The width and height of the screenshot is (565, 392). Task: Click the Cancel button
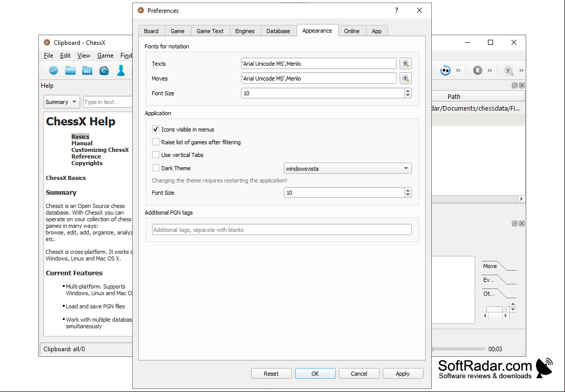pos(359,374)
